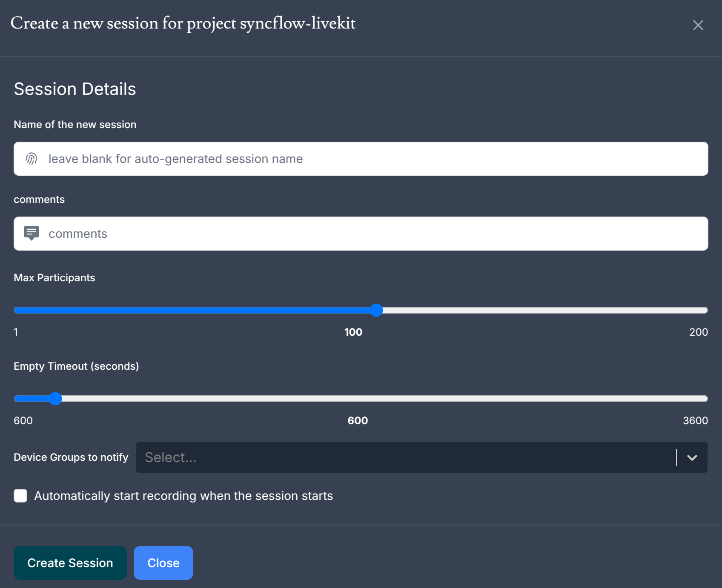The width and height of the screenshot is (722, 588).
Task: Click the maximum value '200' under participants slider
Action: (x=699, y=332)
